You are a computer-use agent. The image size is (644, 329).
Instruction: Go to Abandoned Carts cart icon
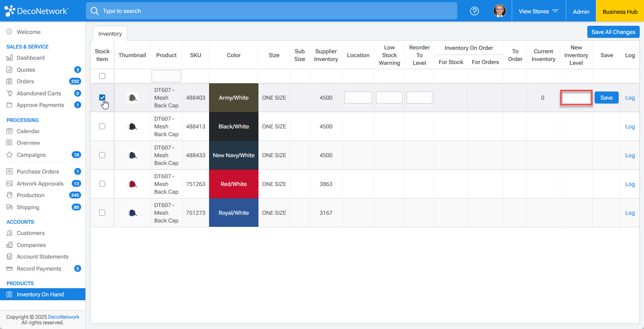pos(9,94)
